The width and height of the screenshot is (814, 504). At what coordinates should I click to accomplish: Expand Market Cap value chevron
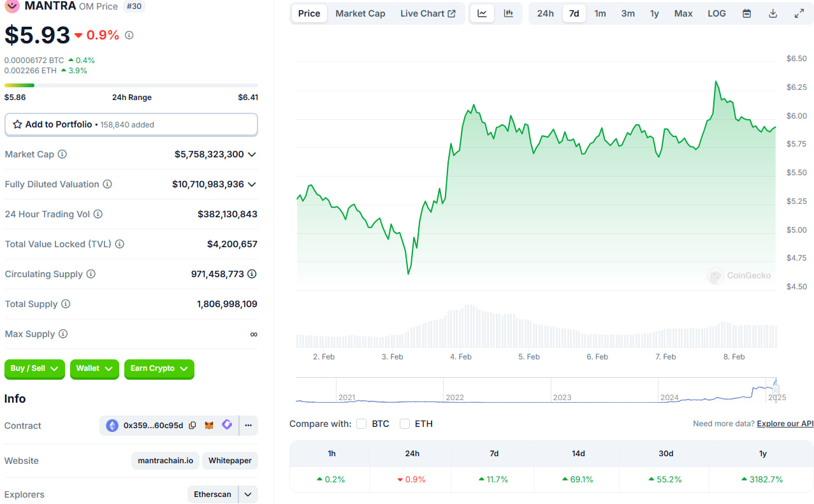coord(252,154)
